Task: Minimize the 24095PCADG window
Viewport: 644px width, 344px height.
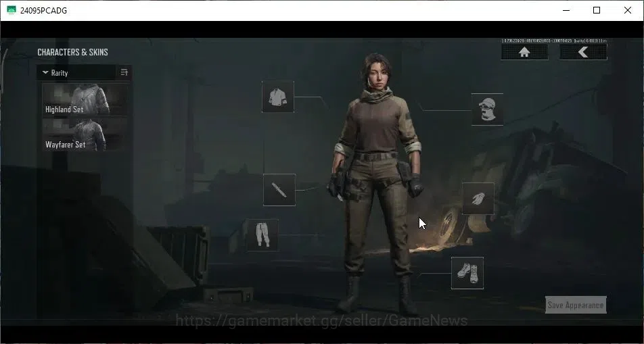Action: point(566,10)
